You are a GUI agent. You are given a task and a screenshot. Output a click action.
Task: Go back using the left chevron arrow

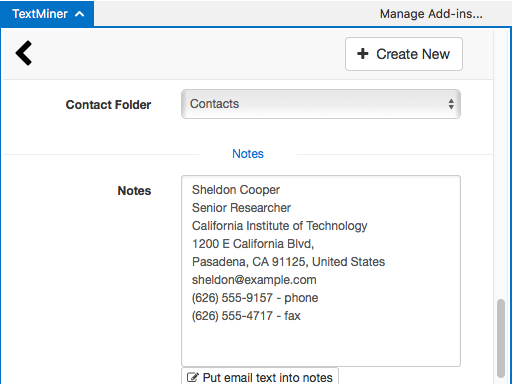point(24,53)
